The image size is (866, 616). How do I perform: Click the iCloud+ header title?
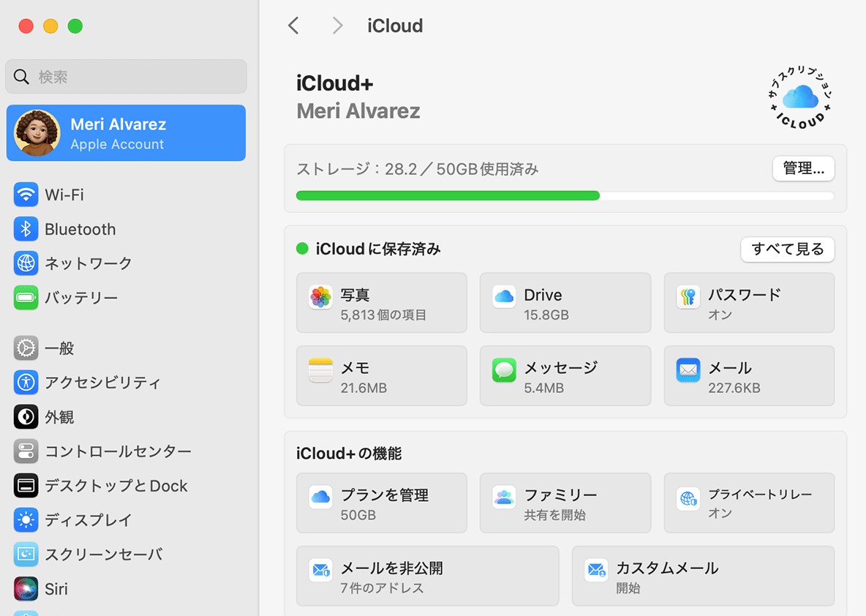coord(335,83)
